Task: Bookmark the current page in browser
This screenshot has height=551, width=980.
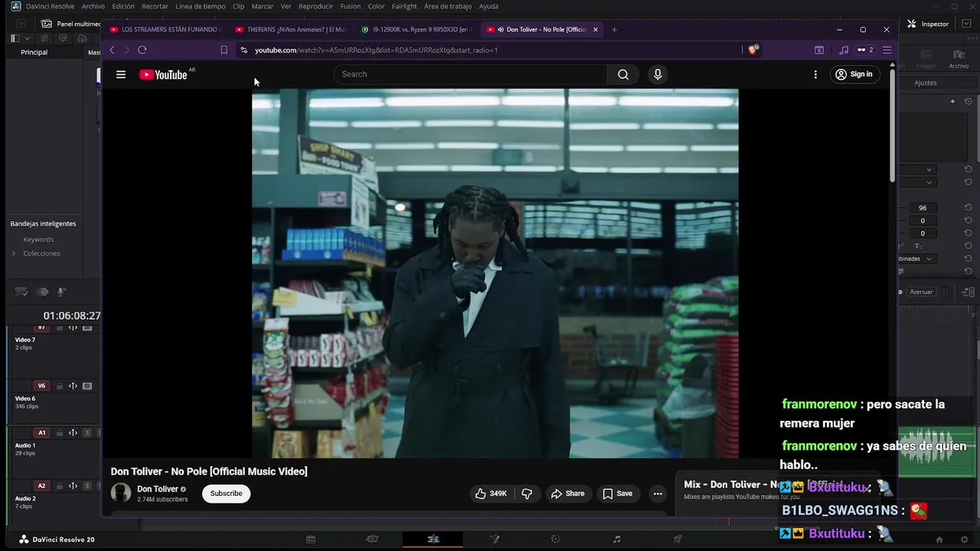Action: tap(224, 50)
